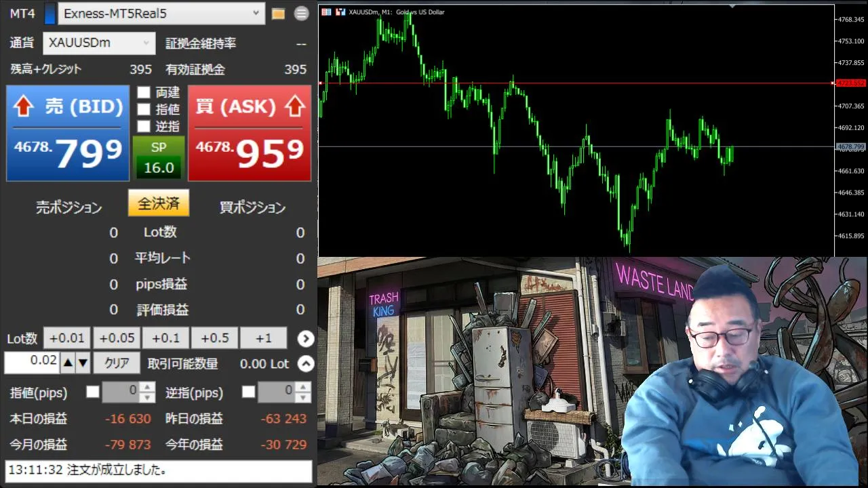Increase 逆指(pips) value with spinner up
The height and width of the screenshot is (488, 868).
tap(304, 387)
